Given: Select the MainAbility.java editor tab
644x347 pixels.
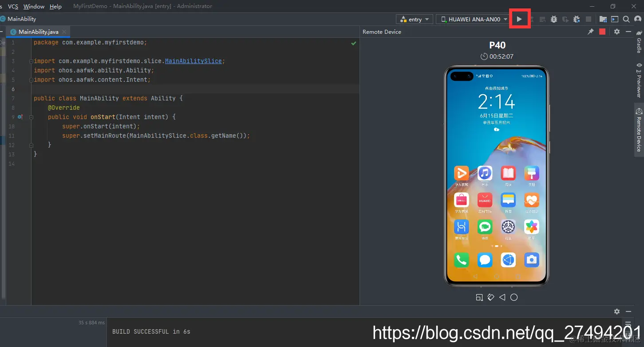Looking at the screenshot, I should pos(38,32).
